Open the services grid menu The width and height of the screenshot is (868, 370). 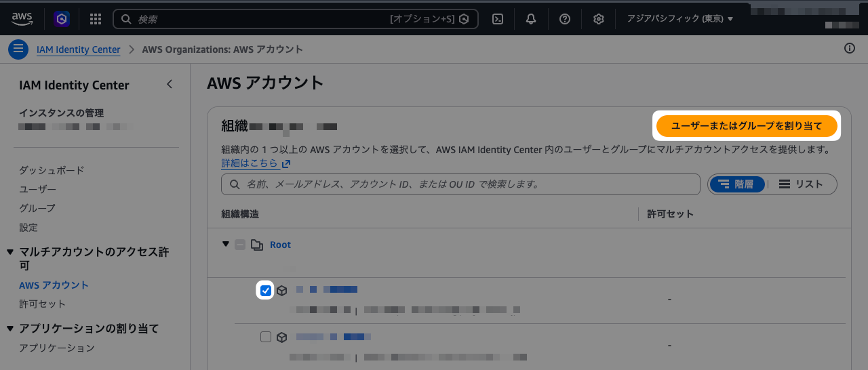point(96,19)
